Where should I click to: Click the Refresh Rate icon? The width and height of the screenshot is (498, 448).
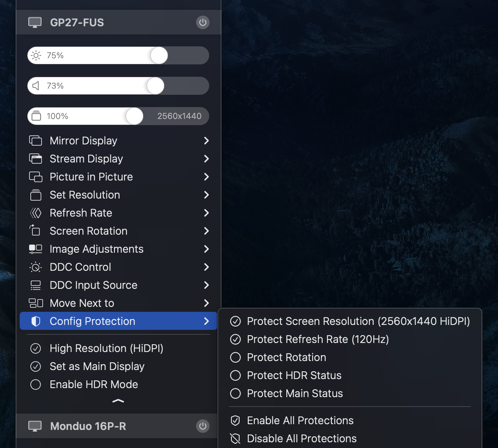click(x=36, y=213)
